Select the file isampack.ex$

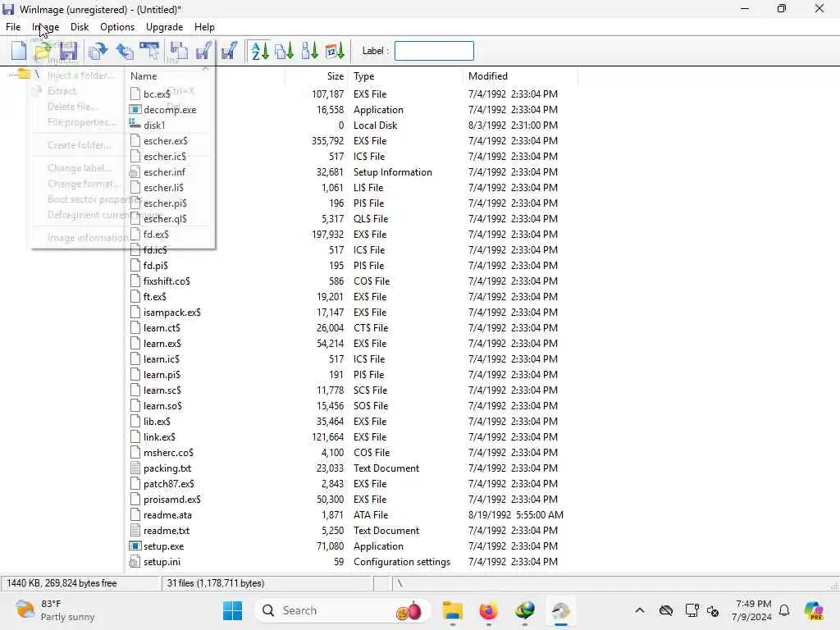pyautogui.click(x=172, y=312)
